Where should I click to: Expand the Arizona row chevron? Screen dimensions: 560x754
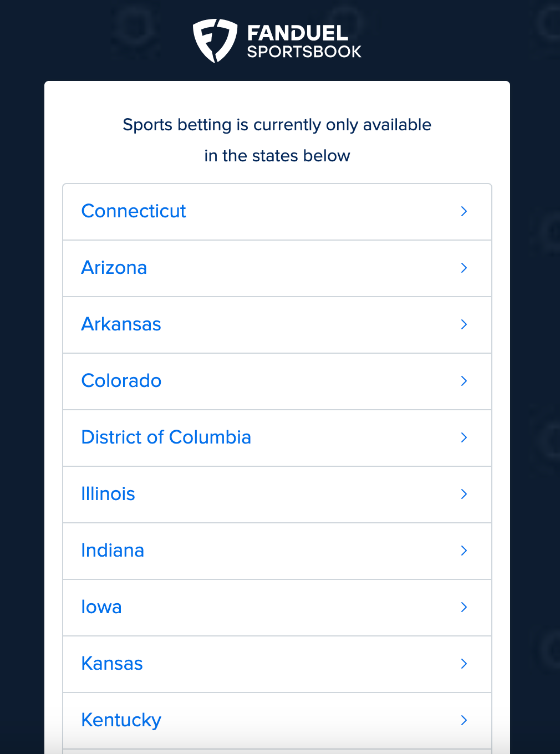tap(464, 268)
